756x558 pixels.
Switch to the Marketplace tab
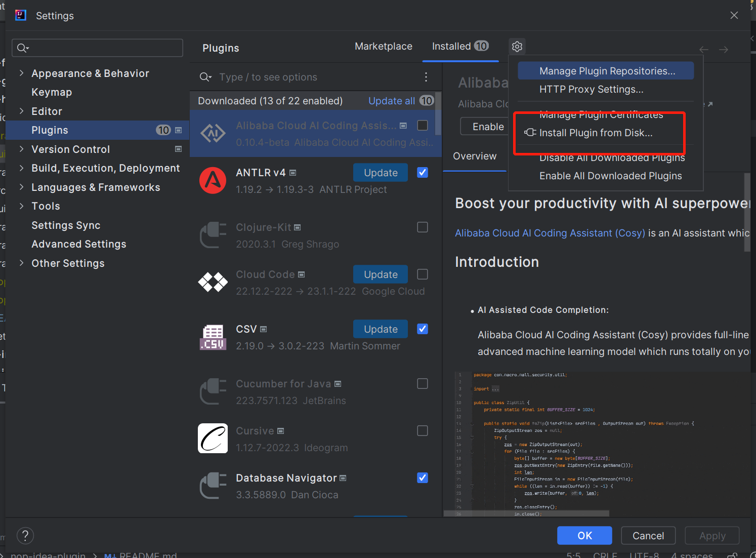(x=384, y=47)
